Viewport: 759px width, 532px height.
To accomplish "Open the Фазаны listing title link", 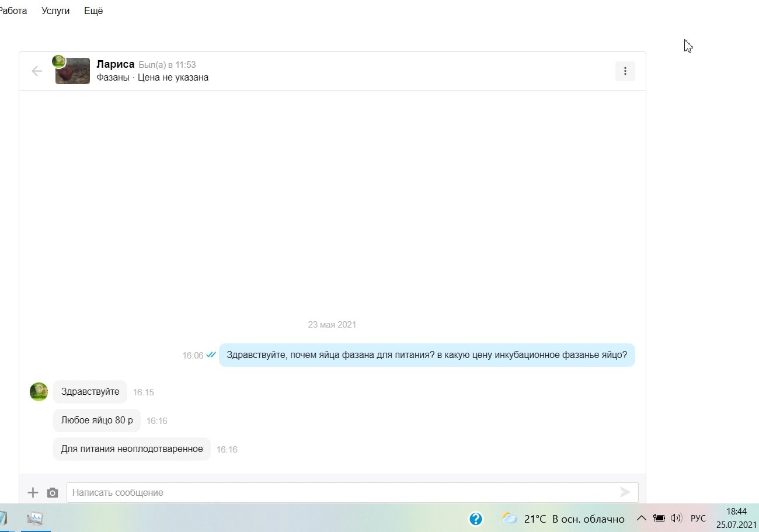I will click(113, 78).
